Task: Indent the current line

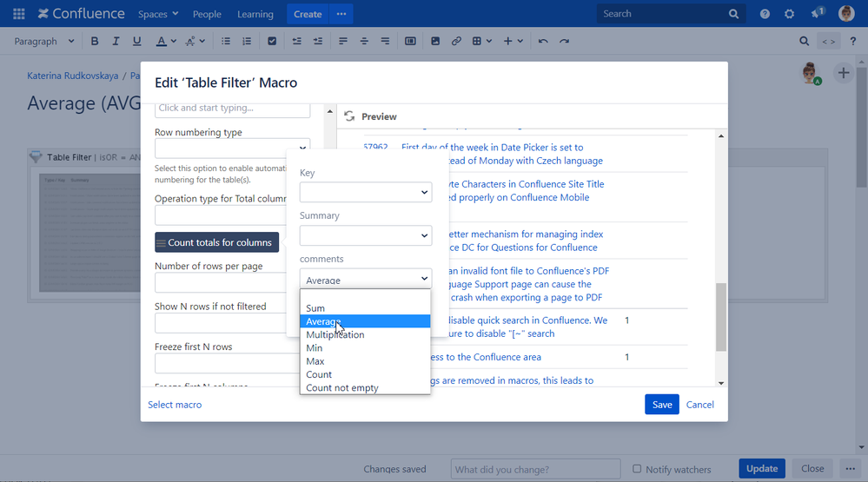Action: click(x=318, y=41)
